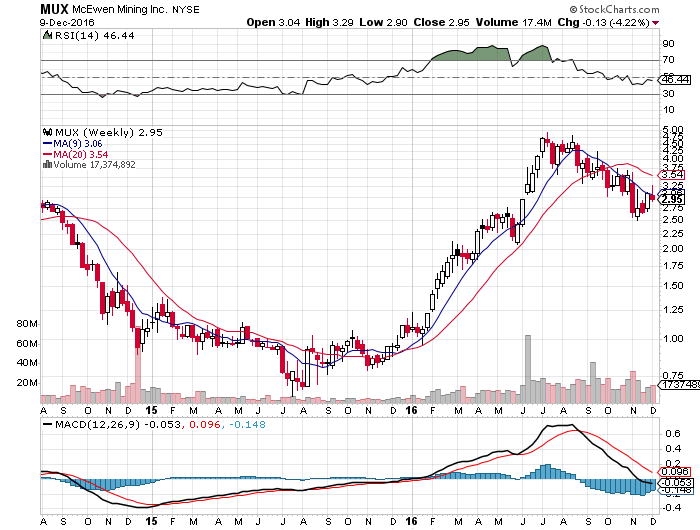Click the 80M volume axis label
The image size is (700, 530).
point(27,324)
